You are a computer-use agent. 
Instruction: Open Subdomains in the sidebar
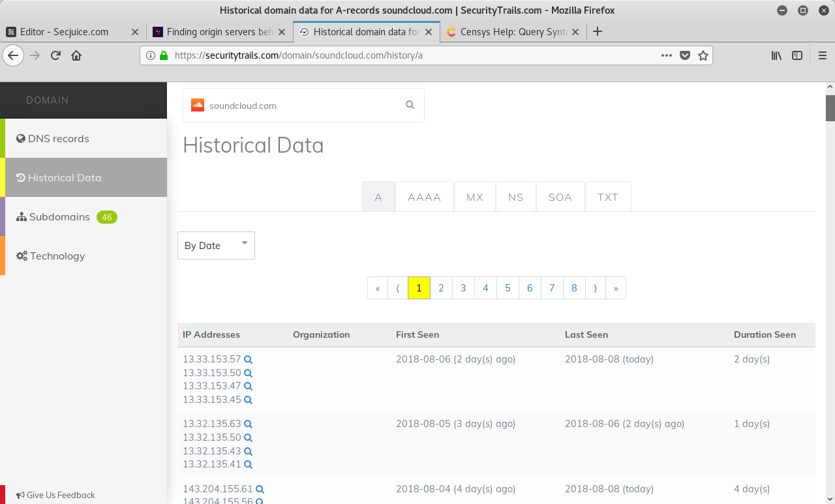(83, 216)
